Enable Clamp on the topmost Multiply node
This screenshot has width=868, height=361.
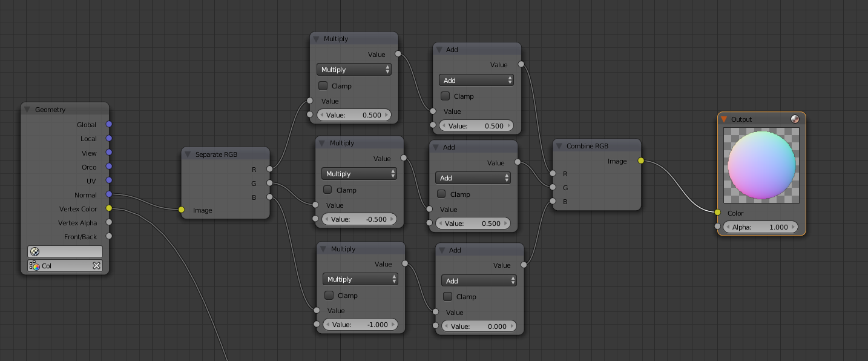tap(323, 86)
